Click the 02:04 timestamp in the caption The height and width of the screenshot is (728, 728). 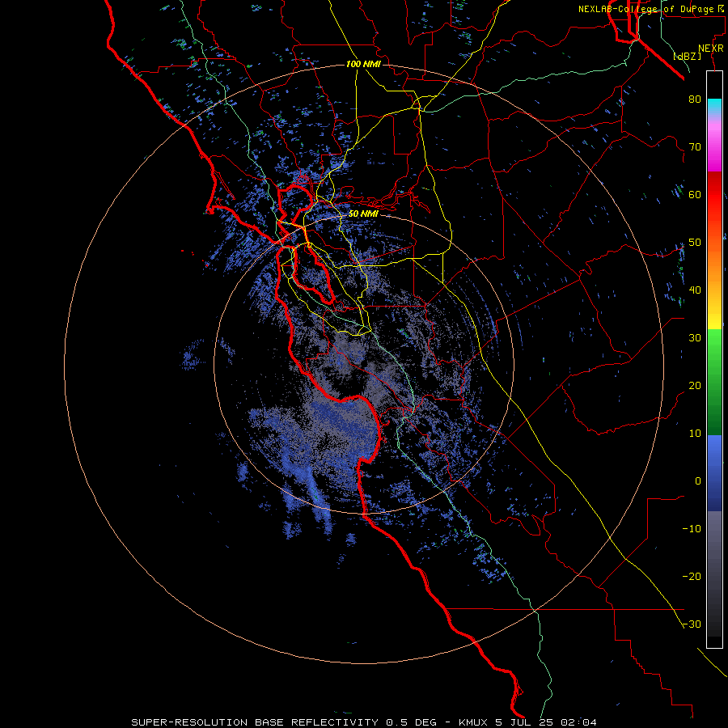point(578,722)
